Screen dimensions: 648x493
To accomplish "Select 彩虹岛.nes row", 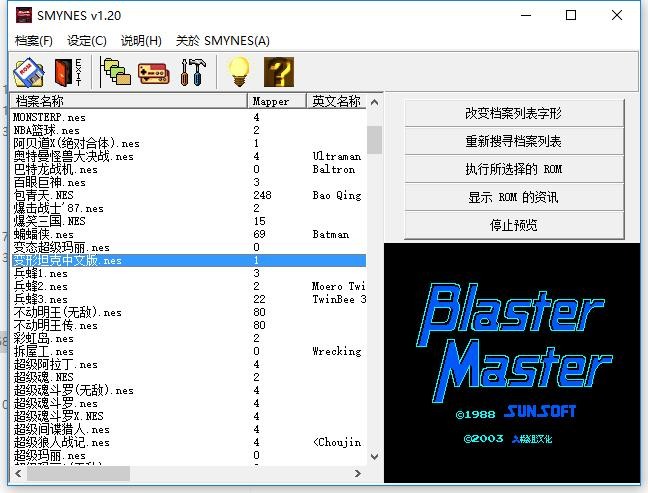I will pos(188,338).
